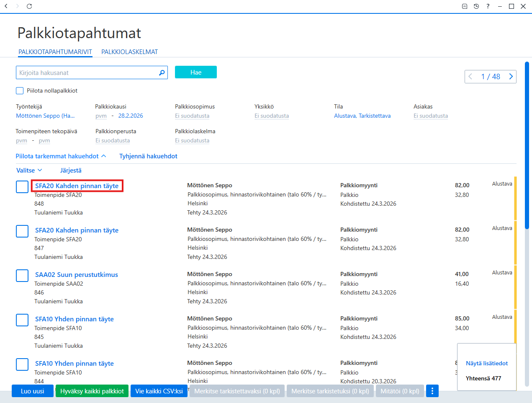Enable Piilota nollapalkkiot checkbox
Image resolution: width=532 pixels, height=403 pixels.
click(x=20, y=90)
